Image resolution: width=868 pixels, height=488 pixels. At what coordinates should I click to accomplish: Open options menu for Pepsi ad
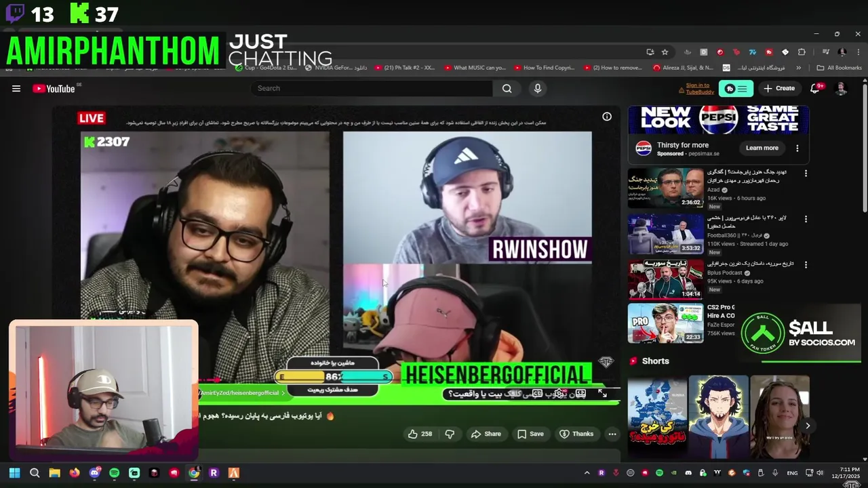point(797,148)
